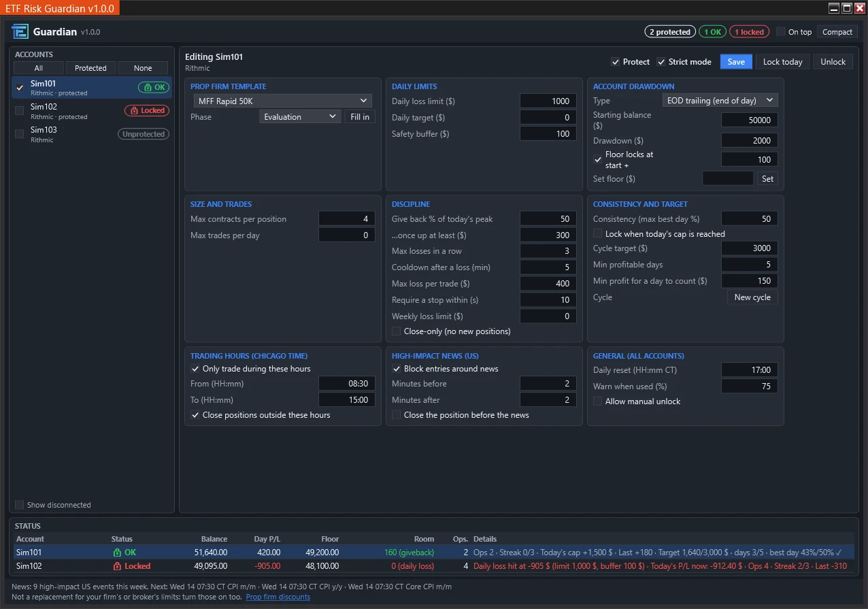Click the Safety buffer input field
This screenshot has width=868, height=609.
[548, 134]
